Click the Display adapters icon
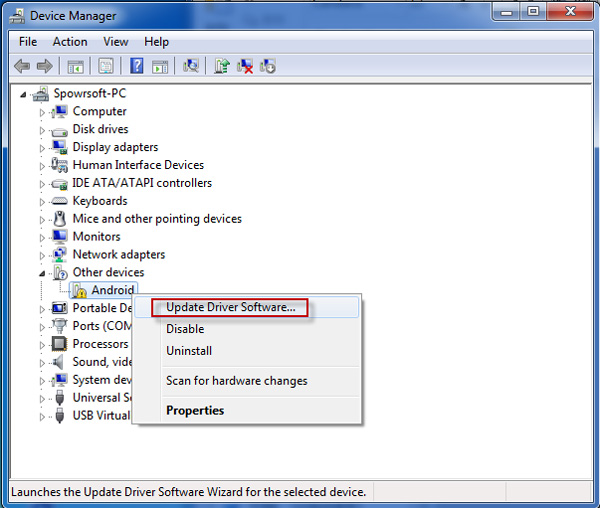The height and width of the screenshot is (508, 600). (59, 147)
